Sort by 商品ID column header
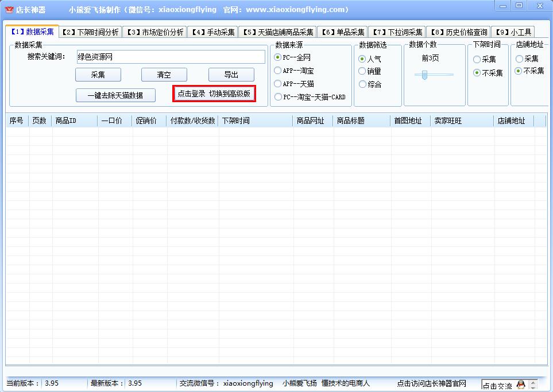Screen dimensions: 553x392 75,121
